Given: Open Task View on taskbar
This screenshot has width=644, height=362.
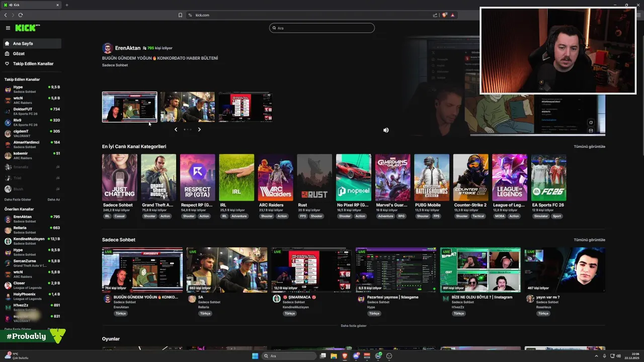Looking at the screenshot, I should point(323,356).
